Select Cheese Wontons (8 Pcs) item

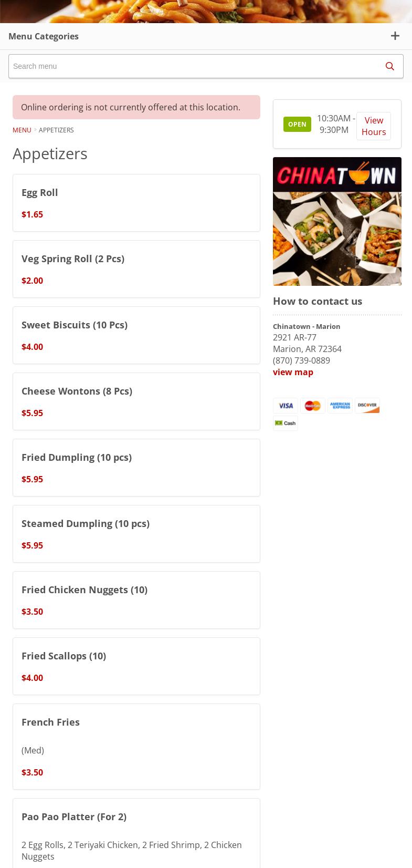(x=136, y=401)
